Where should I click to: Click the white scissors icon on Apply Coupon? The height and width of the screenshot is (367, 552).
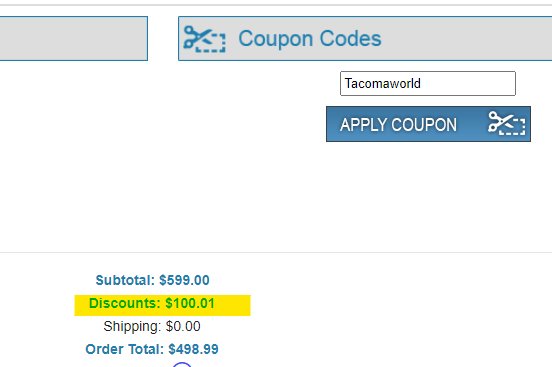tap(506, 123)
